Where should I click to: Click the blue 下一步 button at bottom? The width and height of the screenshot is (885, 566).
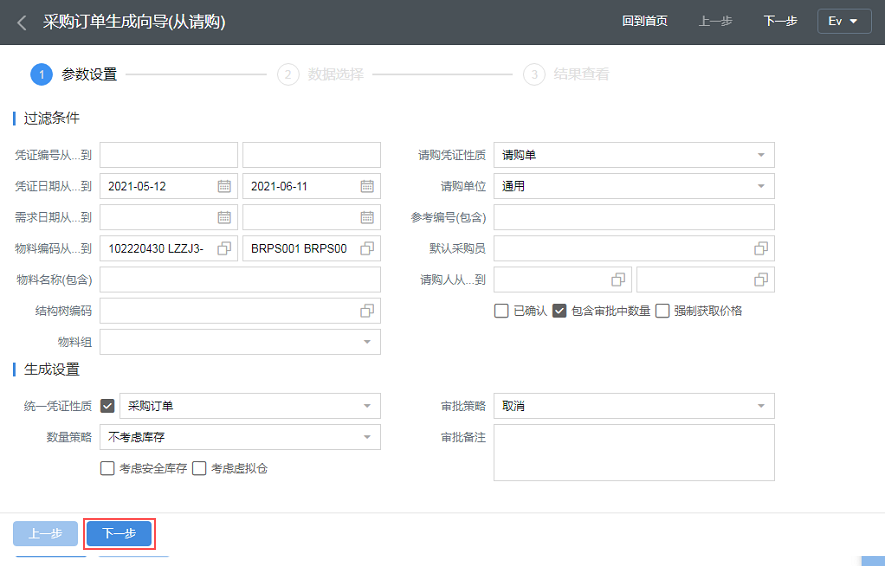119,534
